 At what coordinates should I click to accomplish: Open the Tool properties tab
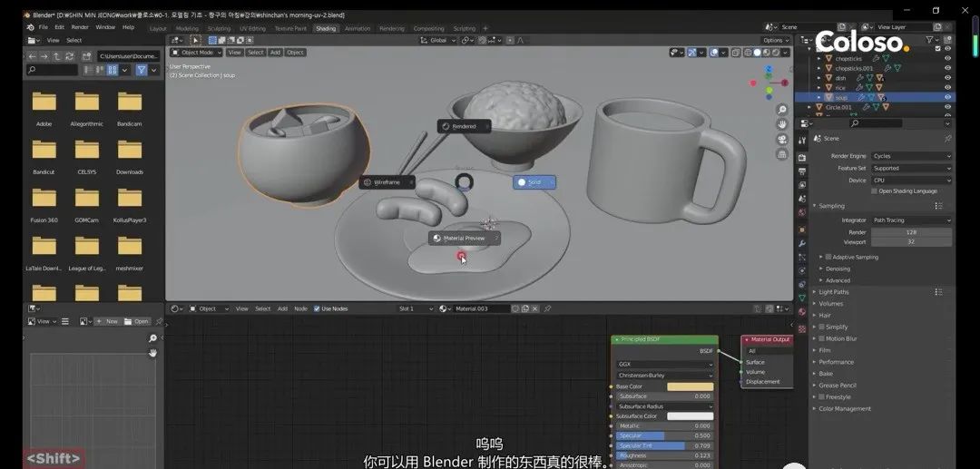(802, 140)
